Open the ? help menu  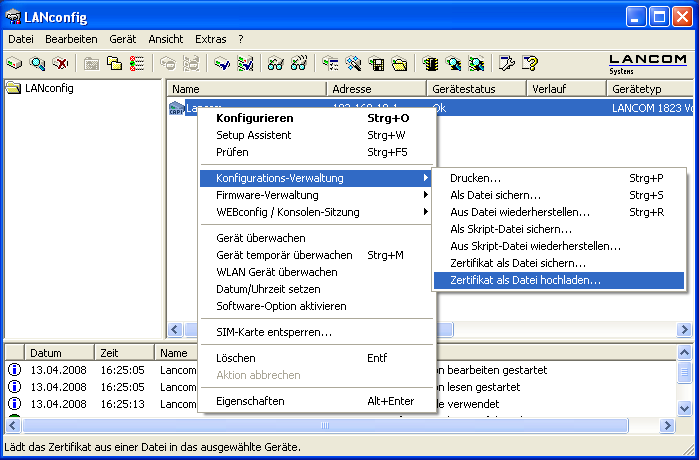(x=241, y=39)
